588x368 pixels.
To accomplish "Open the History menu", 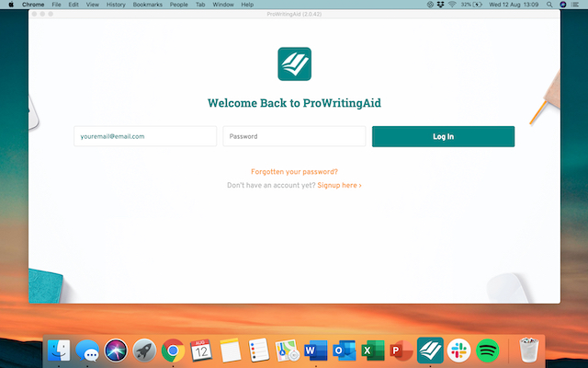I will tap(116, 5).
